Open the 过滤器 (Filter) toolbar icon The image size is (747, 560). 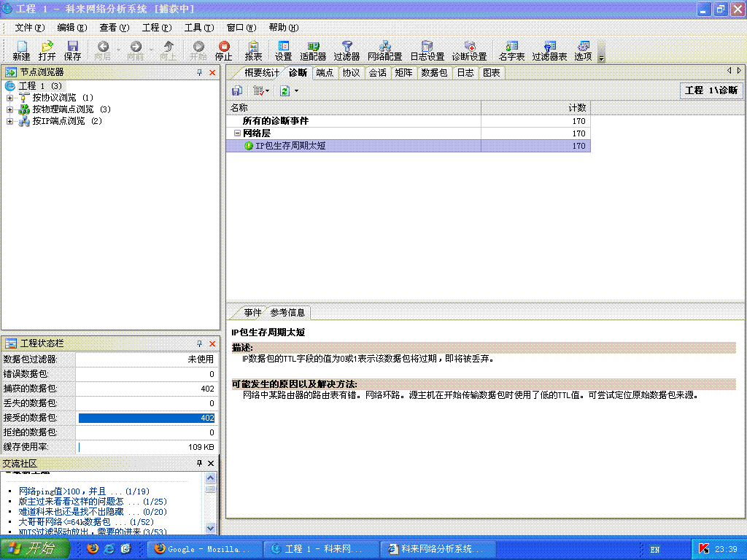(347, 50)
